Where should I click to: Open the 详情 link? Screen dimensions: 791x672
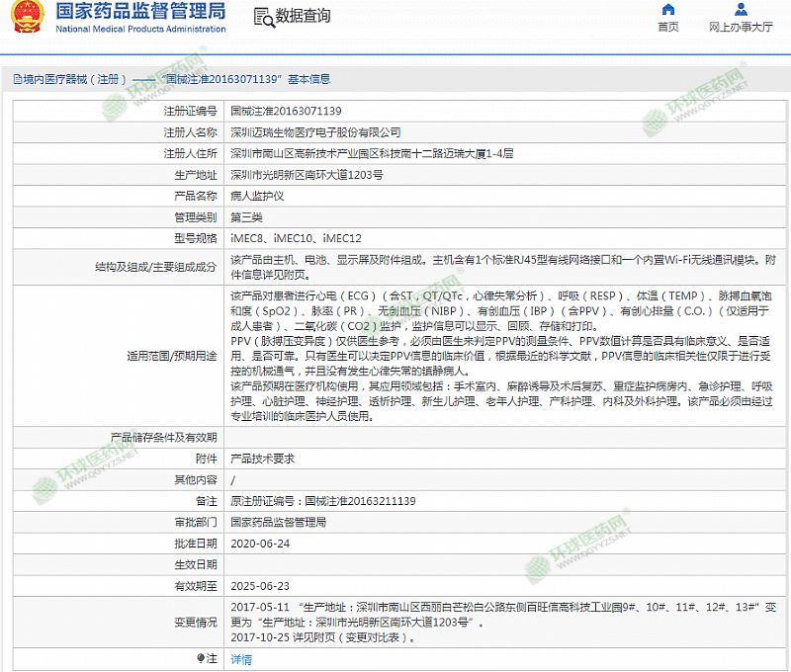[241, 659]
